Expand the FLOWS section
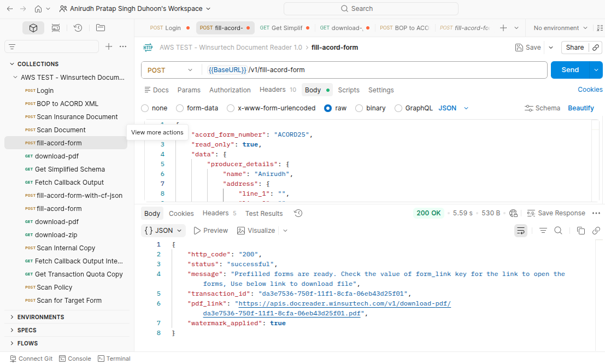This screenshot has height=364, width=605. click(12, 343)
